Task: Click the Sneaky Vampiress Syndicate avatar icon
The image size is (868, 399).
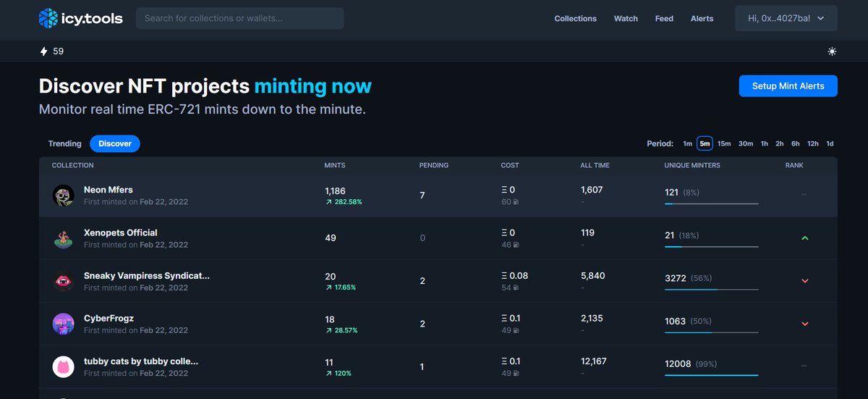Action: pyautogui.click(x=64, y=281)
